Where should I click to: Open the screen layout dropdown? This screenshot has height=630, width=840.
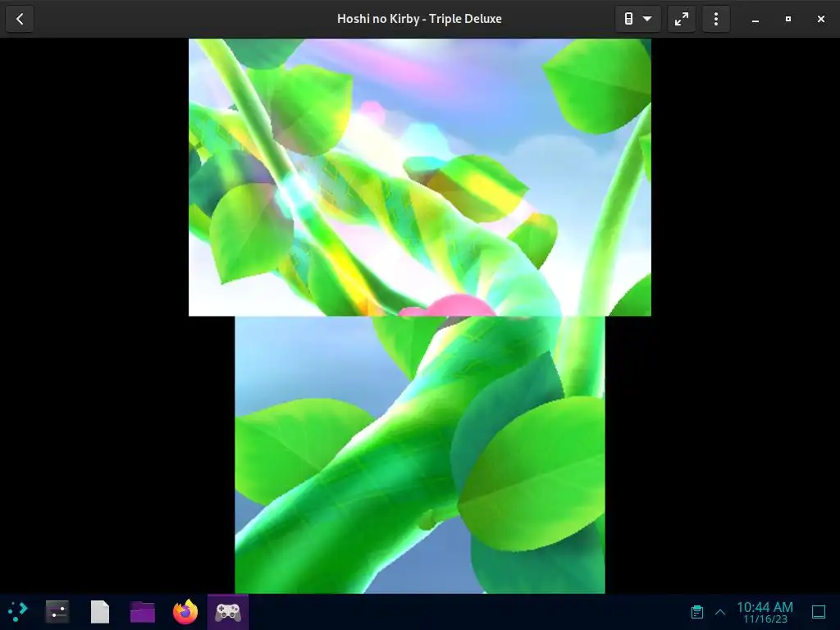pyautogui.click(x=637, y=19)
